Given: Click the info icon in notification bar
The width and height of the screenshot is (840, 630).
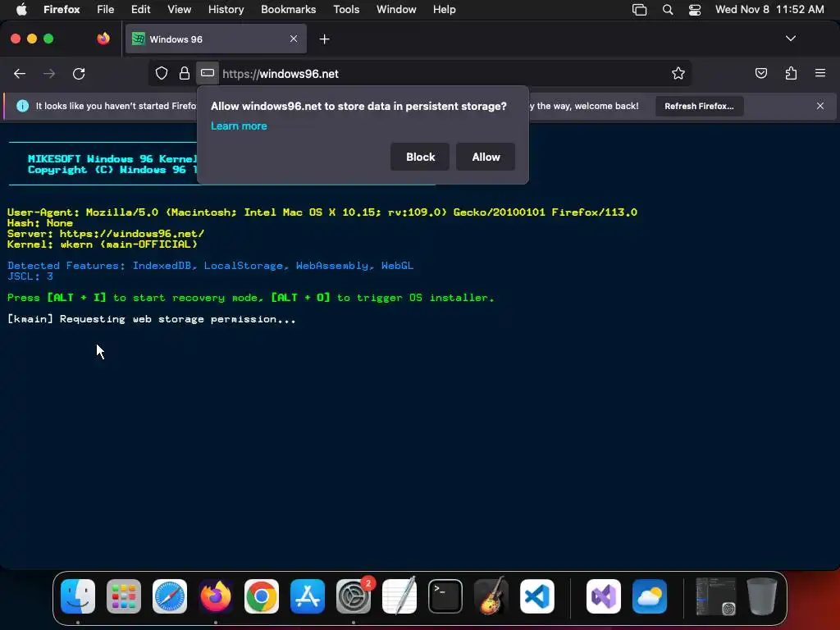Looking at the screenshot, I should (22, 106).
